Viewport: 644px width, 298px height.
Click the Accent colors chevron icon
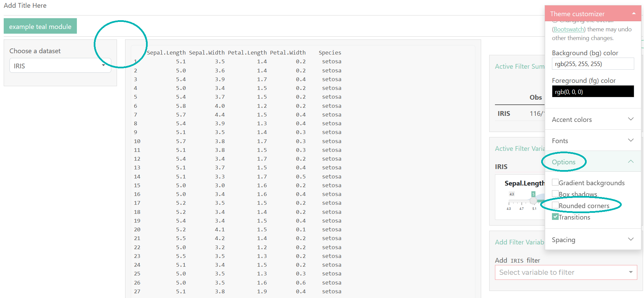tap(631, 119)
